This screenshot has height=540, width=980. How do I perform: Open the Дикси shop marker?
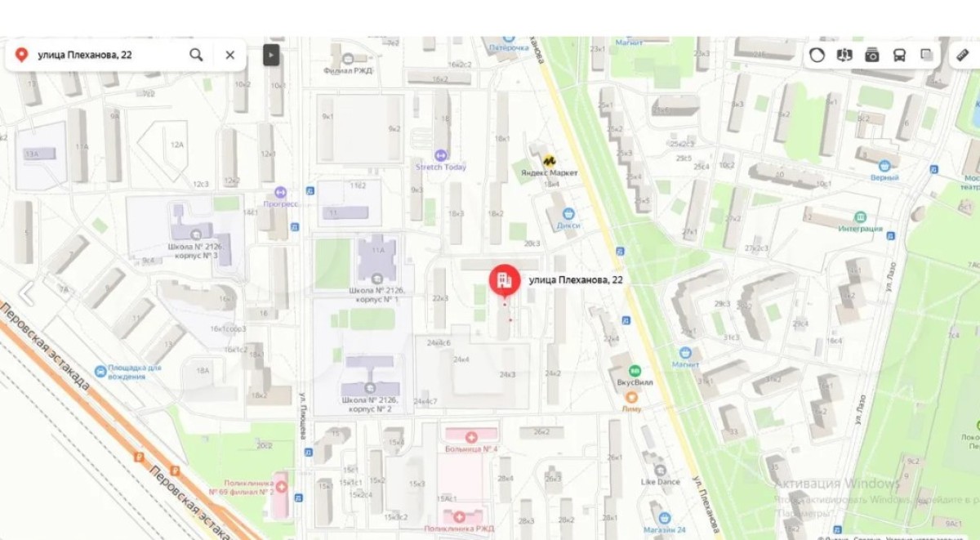[x=568, y=214]
